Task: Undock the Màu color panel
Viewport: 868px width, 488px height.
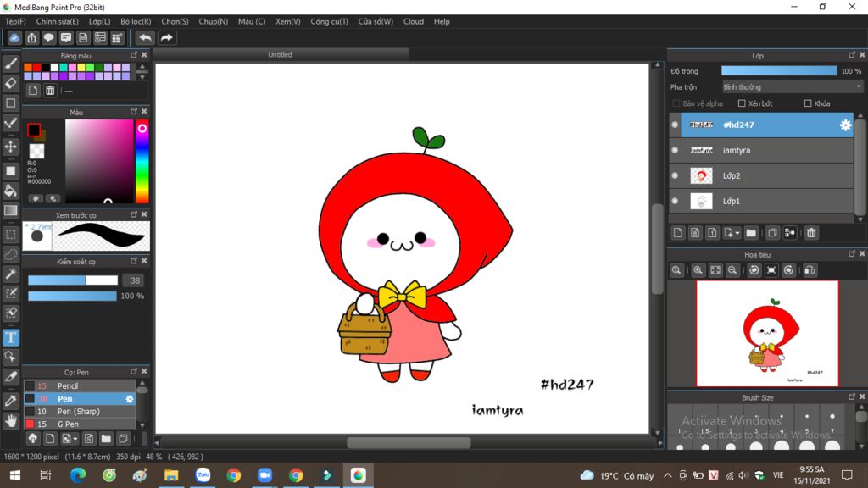Action: (x=133, y=111)
